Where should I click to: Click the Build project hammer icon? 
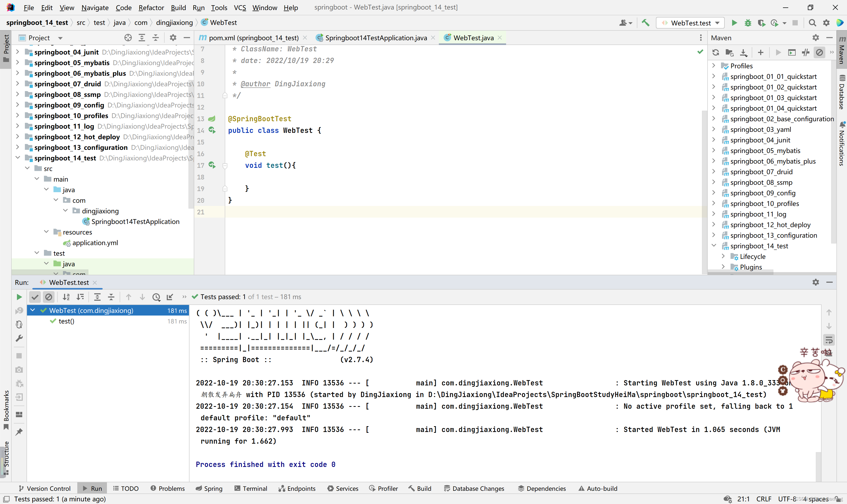[x=645, y=23]
